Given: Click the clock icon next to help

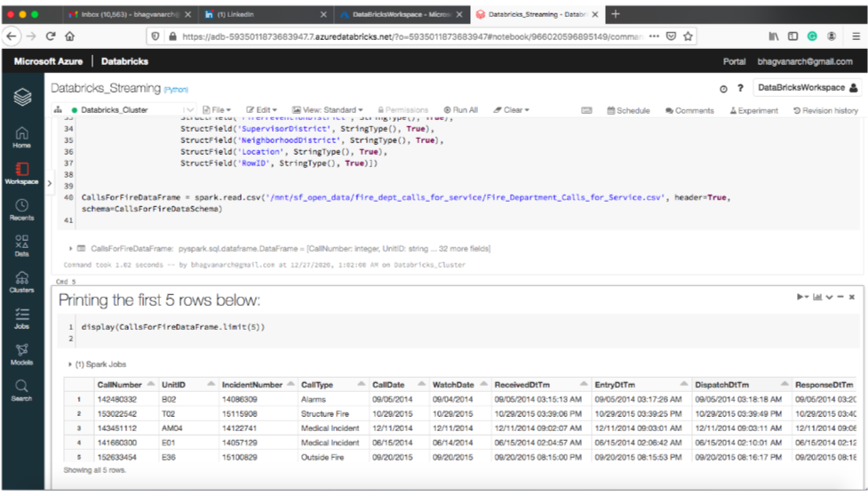Looking at the screenshot, I should tap(723, 89).
